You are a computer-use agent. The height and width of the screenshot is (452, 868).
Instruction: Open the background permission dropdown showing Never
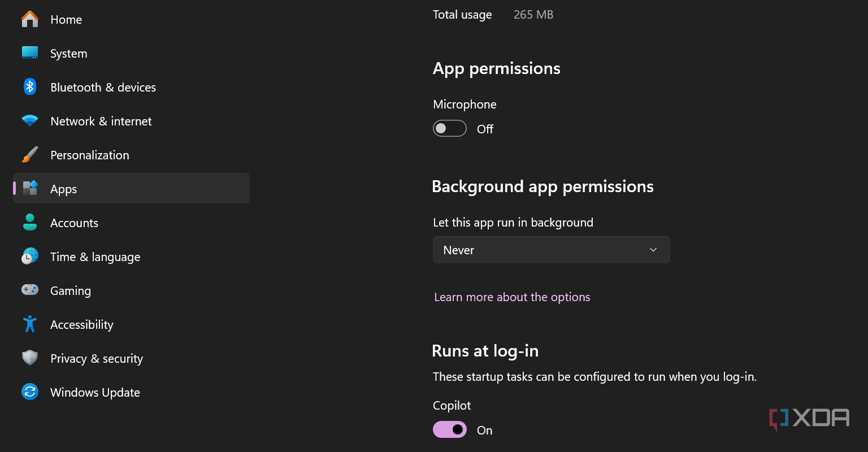point(552,250)
